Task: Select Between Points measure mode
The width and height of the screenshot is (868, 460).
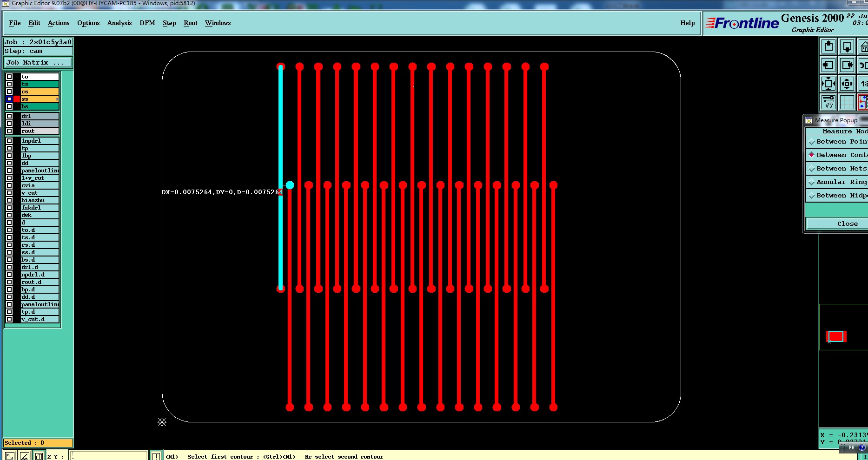Action: pyautogui.click(x=837, y=142)
